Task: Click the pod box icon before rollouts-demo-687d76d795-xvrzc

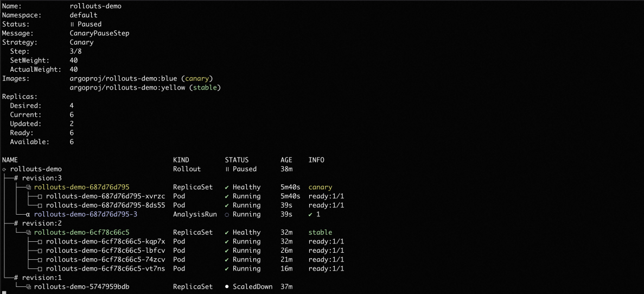Action: click(40, 196)
